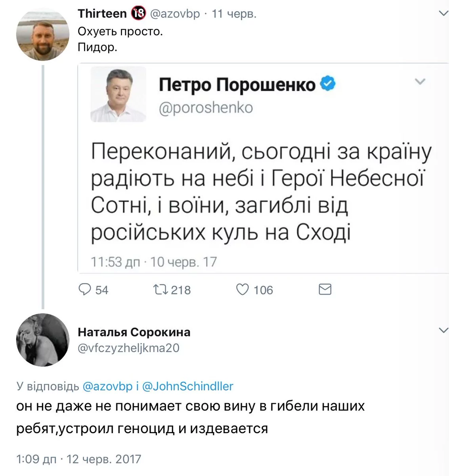Open Наталья Сорокина's profile avatar
This screenshot has height=476, width=449.
(x=42, y=340)
